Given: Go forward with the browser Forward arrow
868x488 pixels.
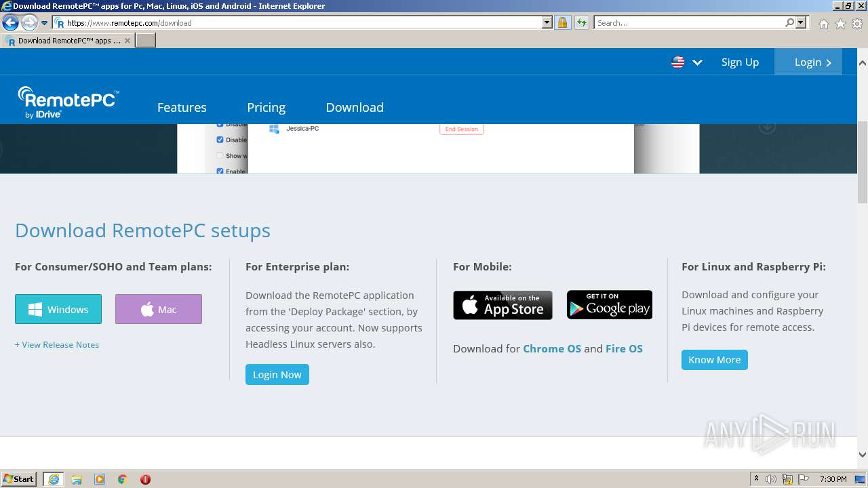Looking at the screenshot, I should point(29,23).
